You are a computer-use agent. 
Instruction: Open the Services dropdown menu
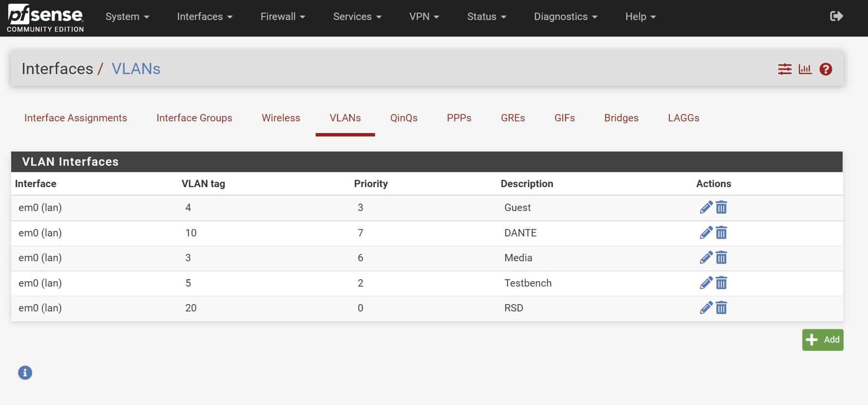(357, 17)
